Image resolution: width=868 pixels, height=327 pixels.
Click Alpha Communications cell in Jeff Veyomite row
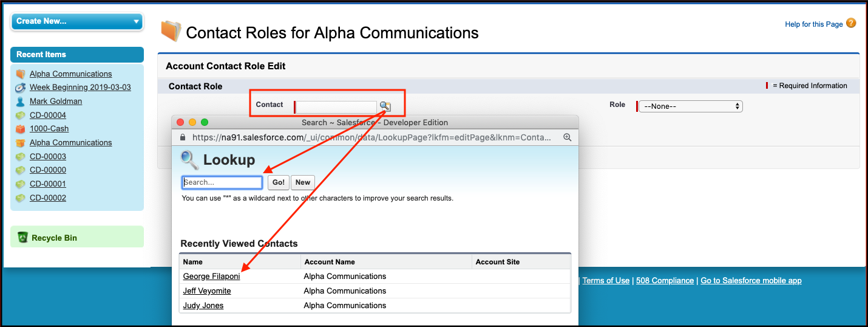pyautogui.click(x=345, y=291)
